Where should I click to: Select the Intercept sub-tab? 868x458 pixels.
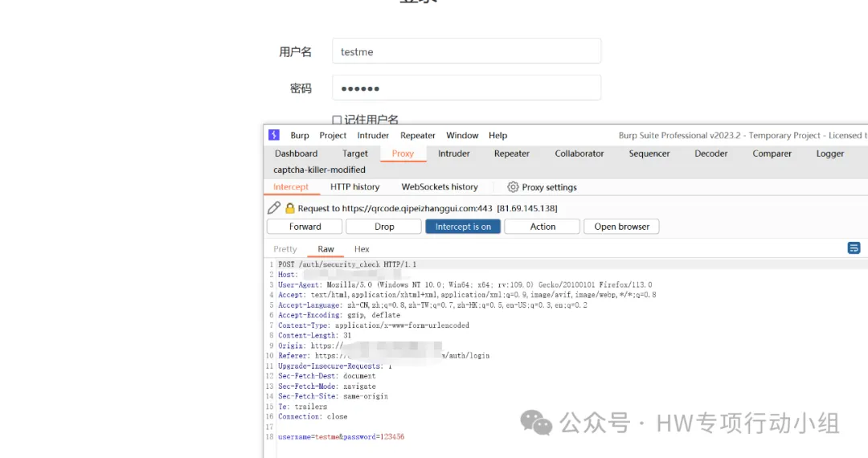click(291, 187)
